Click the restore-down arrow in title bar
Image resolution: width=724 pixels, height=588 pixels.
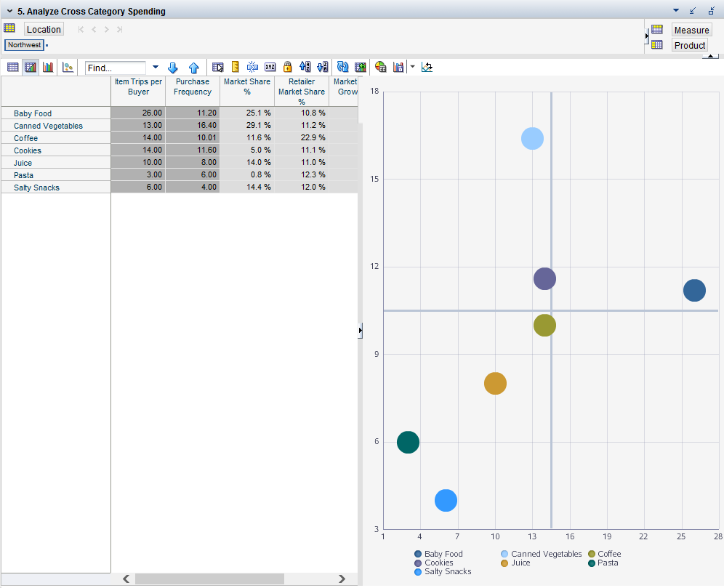pos(693,11)
